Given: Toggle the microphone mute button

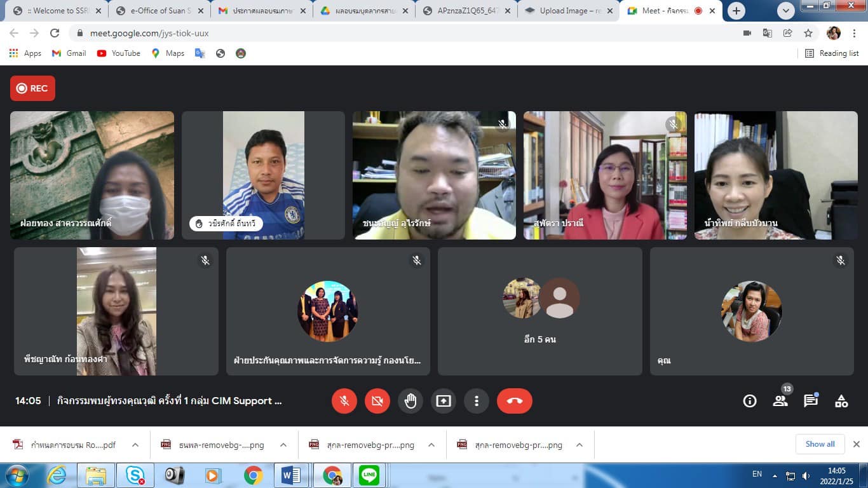Looking at the screenshot, I should 344,401.
